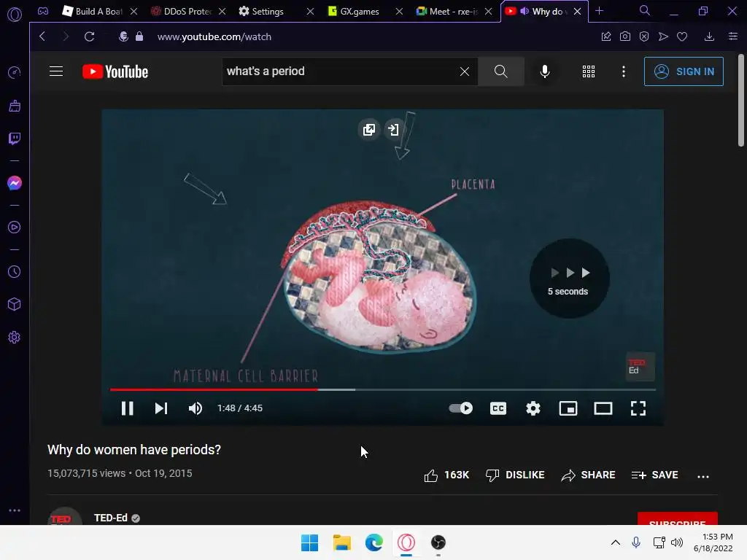Open browser downloads icon
This screenshot has width=747, height=560.
pyautogui.click(x=709, y=36)
